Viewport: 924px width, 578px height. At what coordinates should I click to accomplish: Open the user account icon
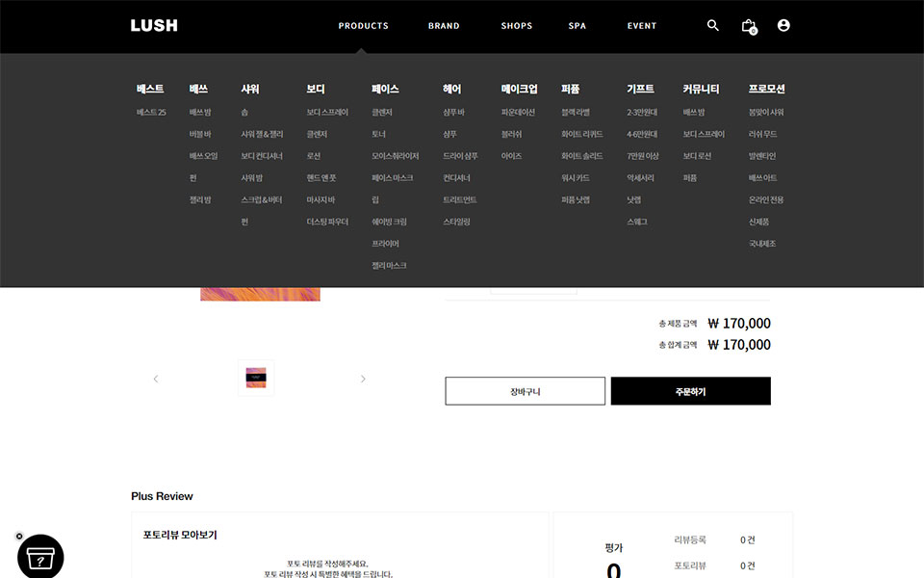tap(783, 26)
